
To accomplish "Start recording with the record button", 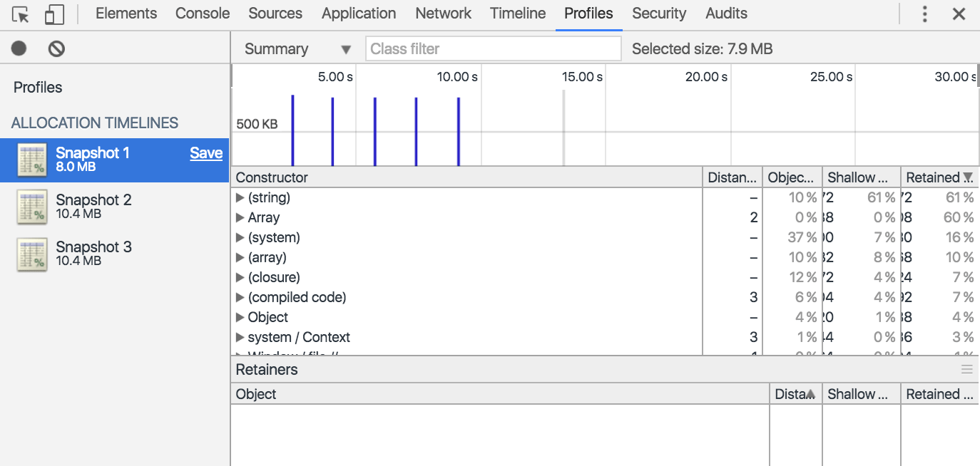I will [x=19, y=48].
